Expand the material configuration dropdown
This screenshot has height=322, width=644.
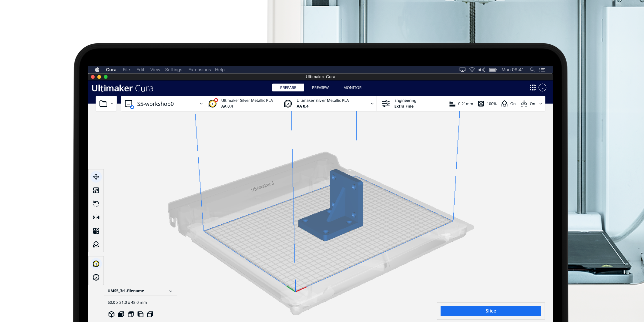(372, 104)
